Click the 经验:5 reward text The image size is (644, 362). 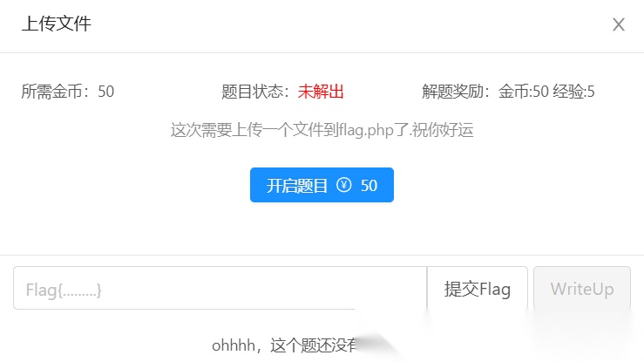click(573, 92)
